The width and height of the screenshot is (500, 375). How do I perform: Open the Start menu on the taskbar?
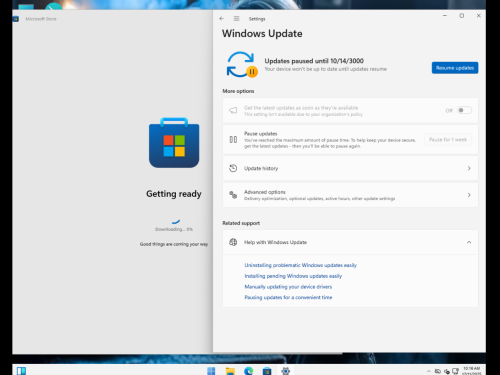click(x=211, y=371)
